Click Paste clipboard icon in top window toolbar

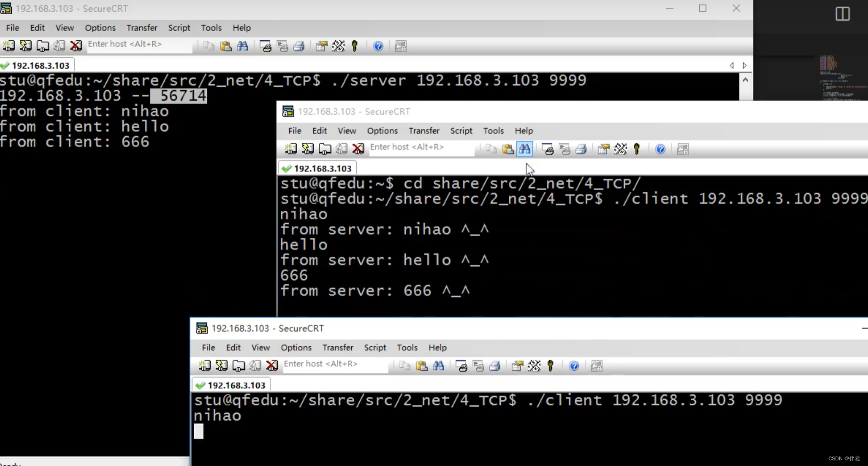pyautogui.click(x=226, y=46)
